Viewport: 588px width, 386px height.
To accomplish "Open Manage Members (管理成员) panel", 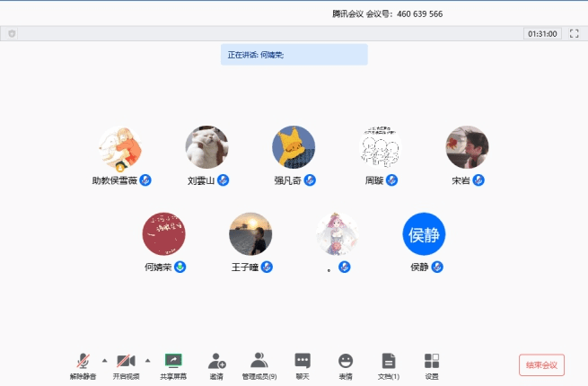I will [x=259, y=361].
